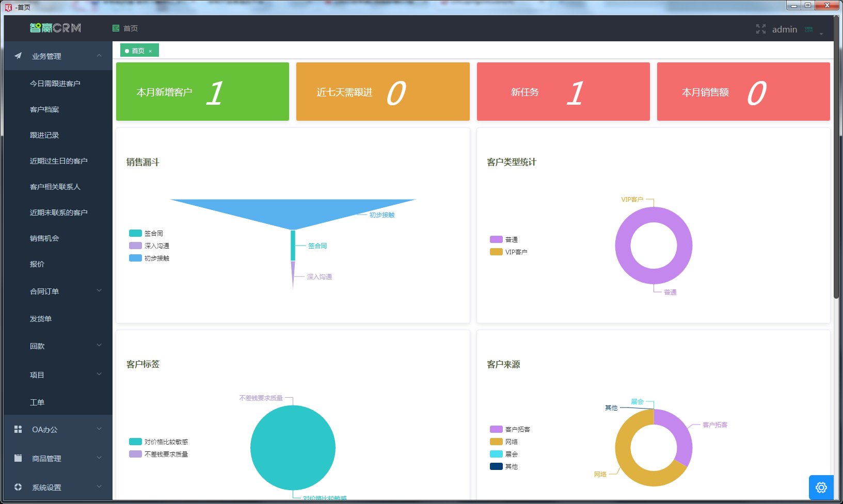Image resolution: width=843 pixels, height=504 pixels.
Task: Open the blue settings gear button
Action: (x=821, y=487)
